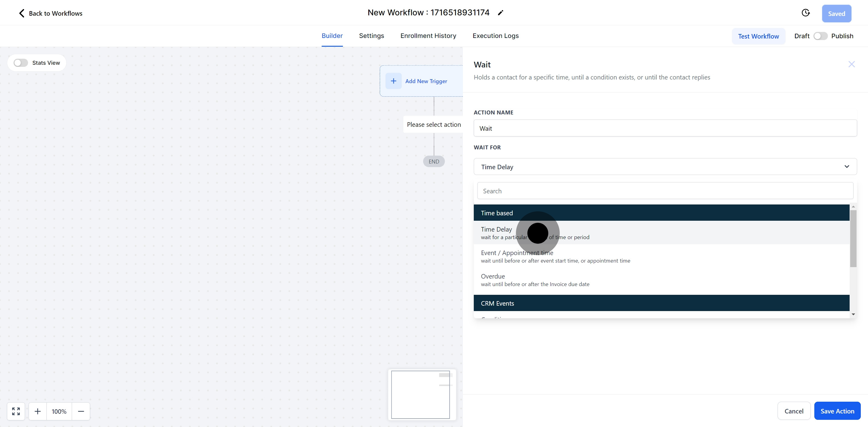Toggle the Stats View switch
Image resolution: width=868 pixels, height=427 pixels.
(20, 63)
